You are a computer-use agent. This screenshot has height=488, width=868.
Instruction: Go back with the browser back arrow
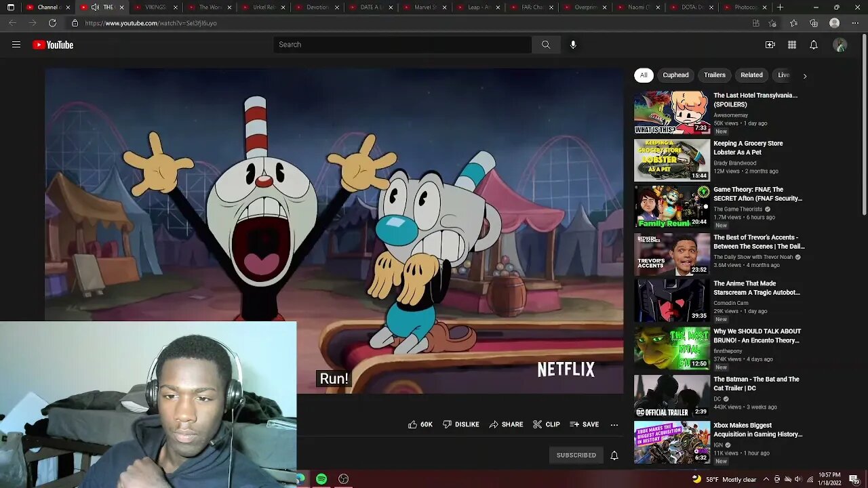pyautogui.click(x=12, y=23)
